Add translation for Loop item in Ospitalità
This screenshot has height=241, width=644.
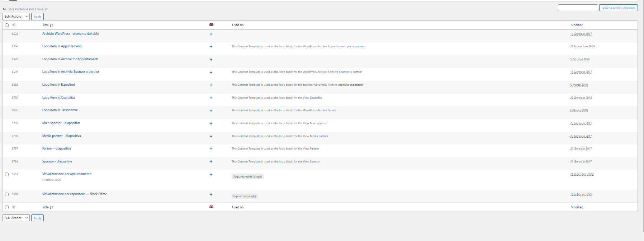(x=211, y=98)
